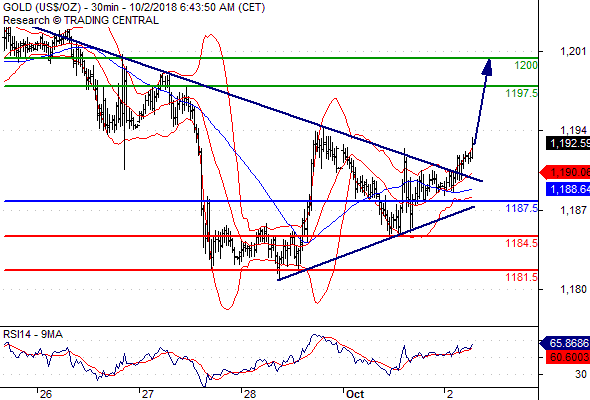Click the RSI moving average tag 60.6003
This screenshot has height=400, width=590.
(x=568, y=357)
